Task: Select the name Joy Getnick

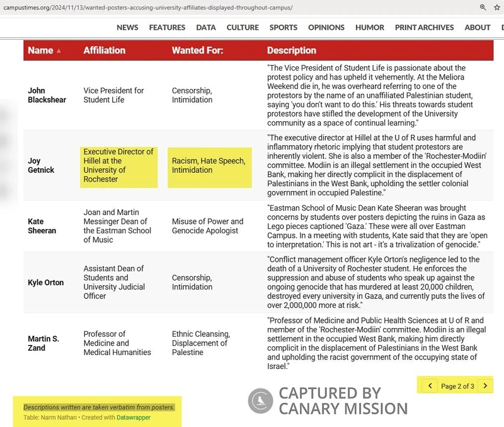Action: 41,165
